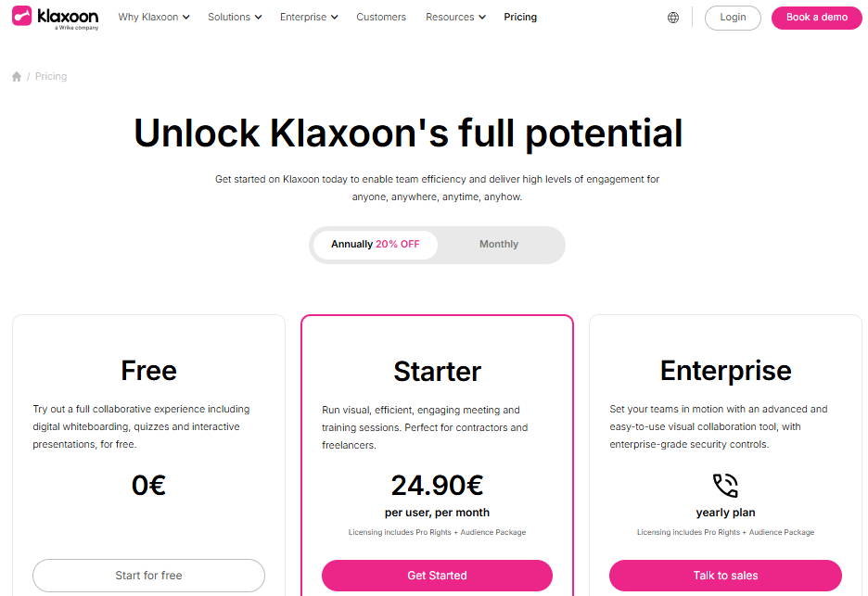Image resolution: width=868 pixels, height=596 pixels.
Task: Expand the Enterprise navigation dropdown
Action: 309,18
